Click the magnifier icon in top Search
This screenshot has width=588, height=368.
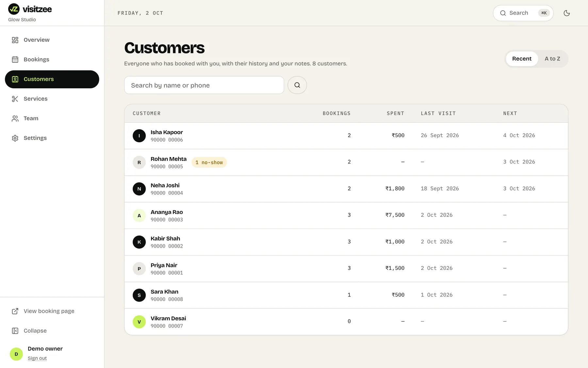(503, 13)
